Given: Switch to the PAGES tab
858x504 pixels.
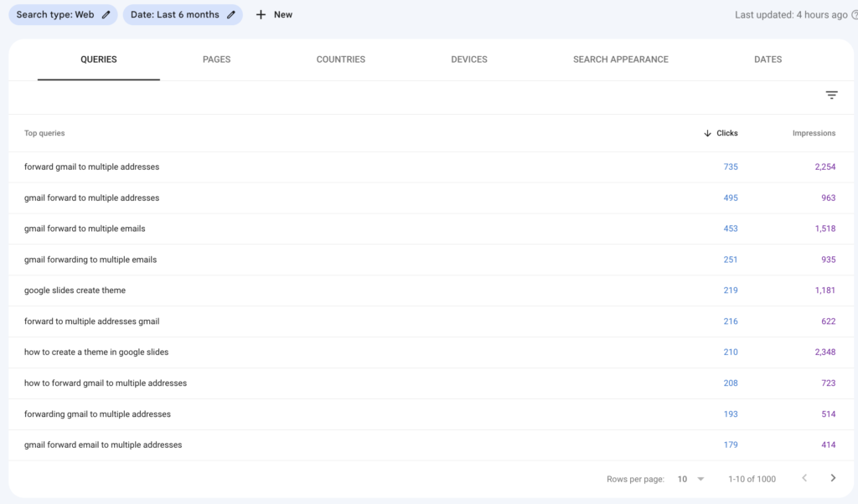Looking at the screenshot, I should tap(216, 59).
